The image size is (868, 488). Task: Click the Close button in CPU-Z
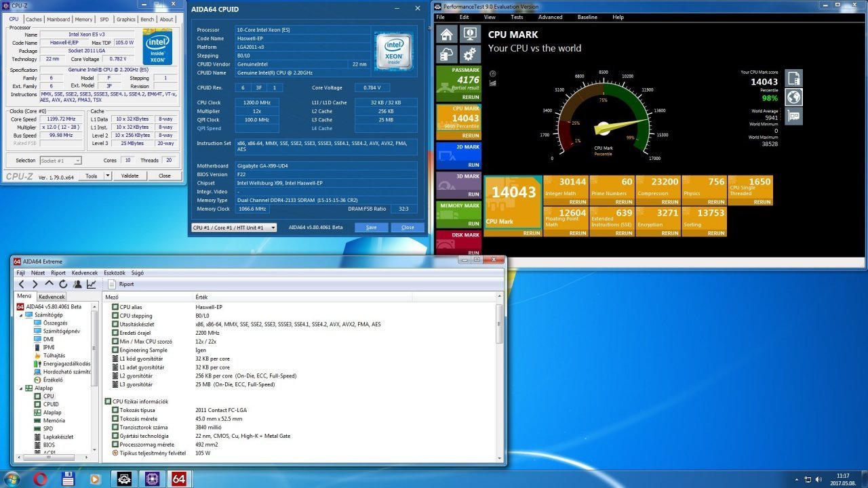[x=165, y=176]
